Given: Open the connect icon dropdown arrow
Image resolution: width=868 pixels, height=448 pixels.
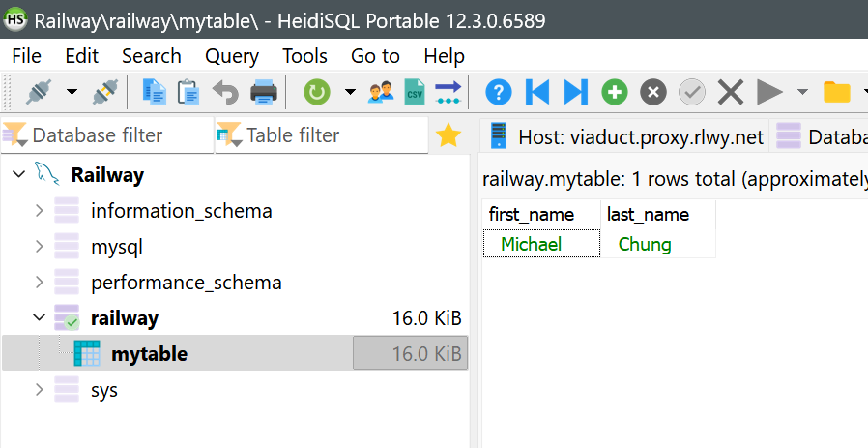Looking at the screenshot, I should coord(72,92).
